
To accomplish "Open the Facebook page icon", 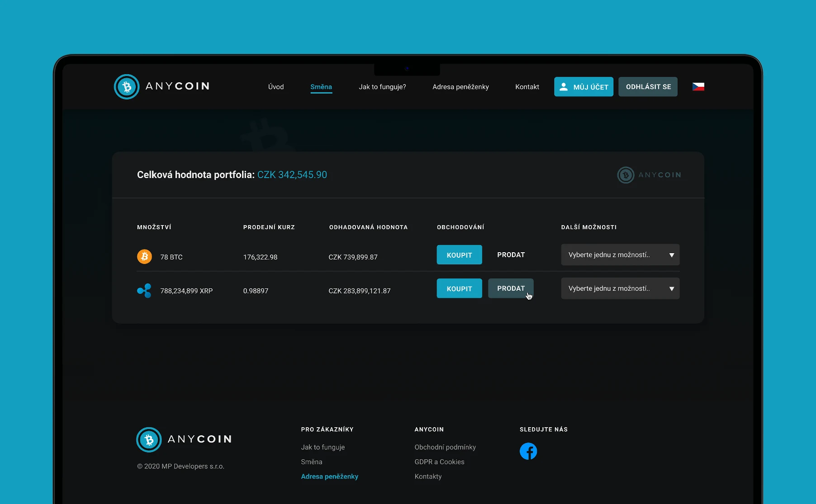I will 528,451.
